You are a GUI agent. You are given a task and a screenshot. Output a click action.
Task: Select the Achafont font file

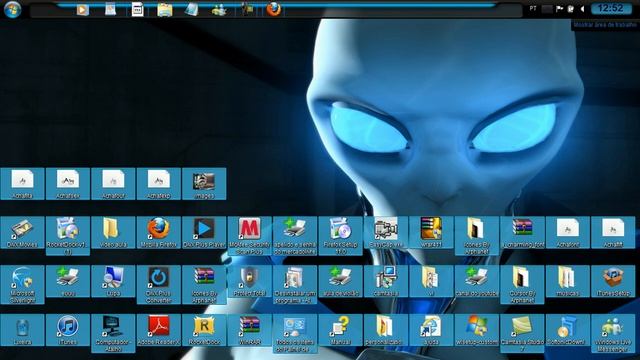[568, 233]
